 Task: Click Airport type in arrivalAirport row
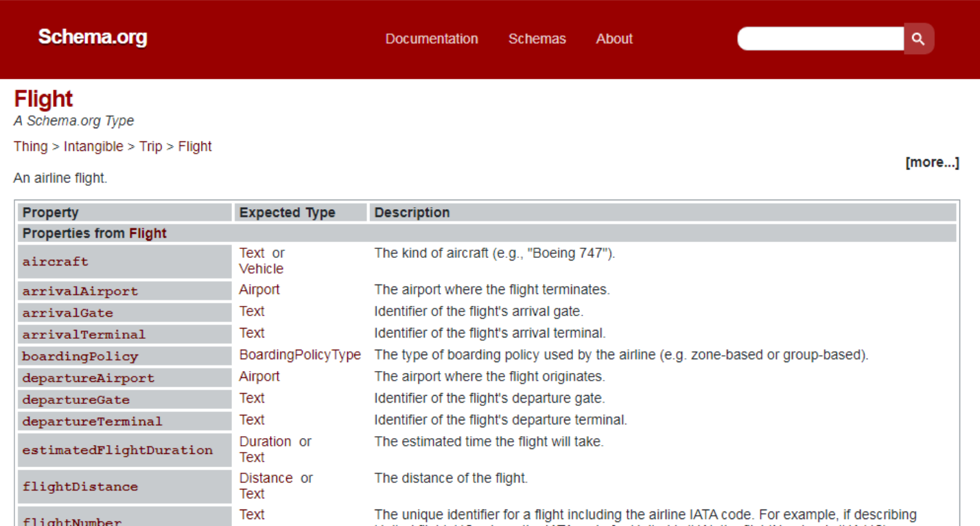(259, 289)
